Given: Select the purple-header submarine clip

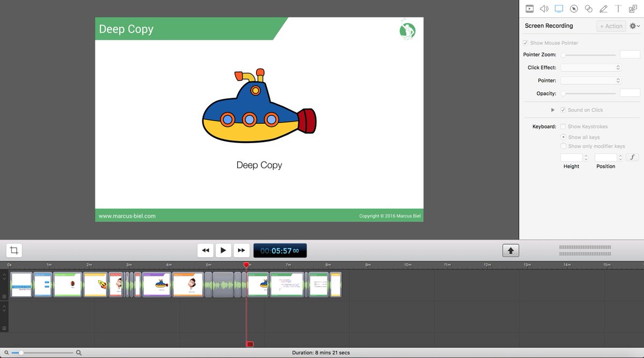Looking at the screenshot, I should click(157, 285).
